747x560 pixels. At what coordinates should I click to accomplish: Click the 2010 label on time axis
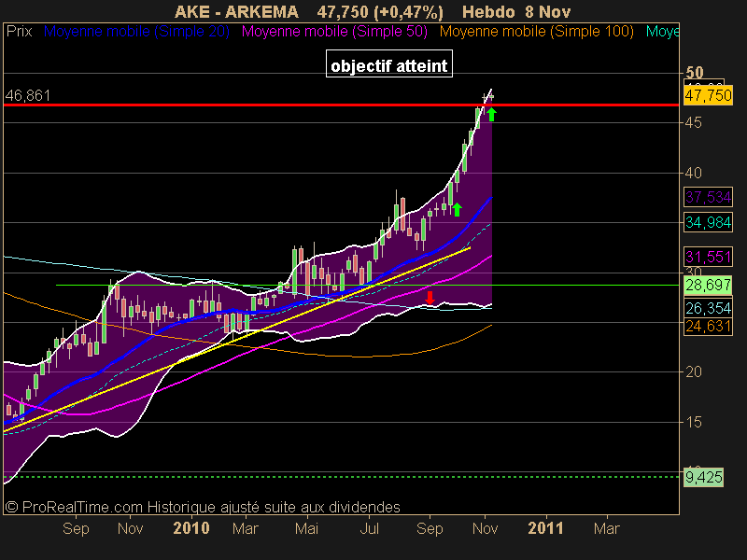191,528
